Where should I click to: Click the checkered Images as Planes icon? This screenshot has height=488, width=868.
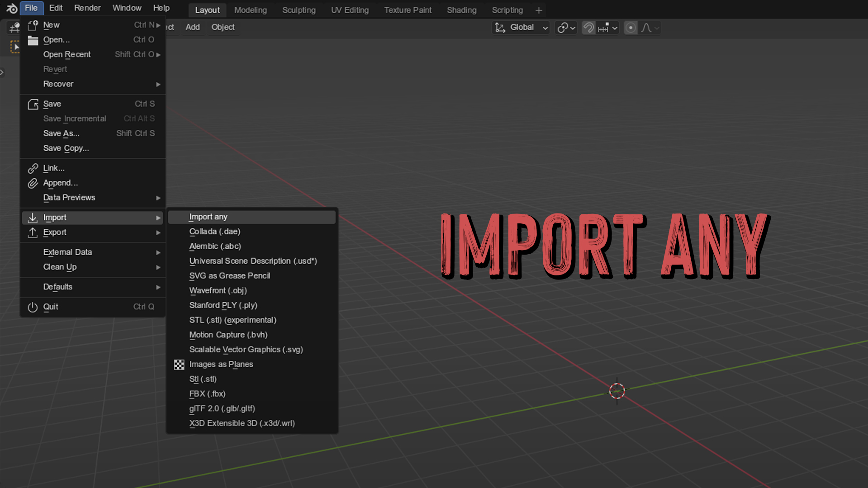click(x=179, y=365)
